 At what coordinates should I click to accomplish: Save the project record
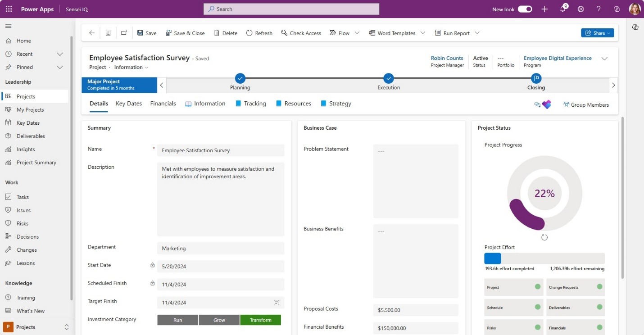tap(147, 33)
